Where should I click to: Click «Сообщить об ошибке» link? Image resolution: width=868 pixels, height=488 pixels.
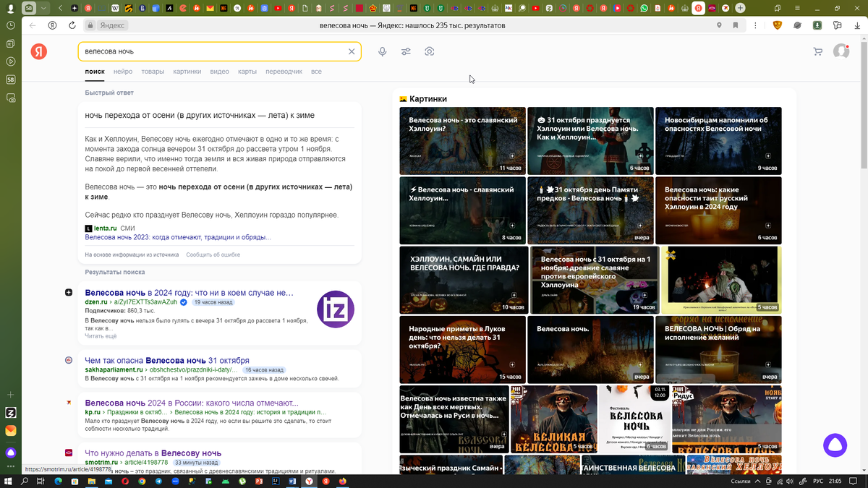click(x=213, y=254)
